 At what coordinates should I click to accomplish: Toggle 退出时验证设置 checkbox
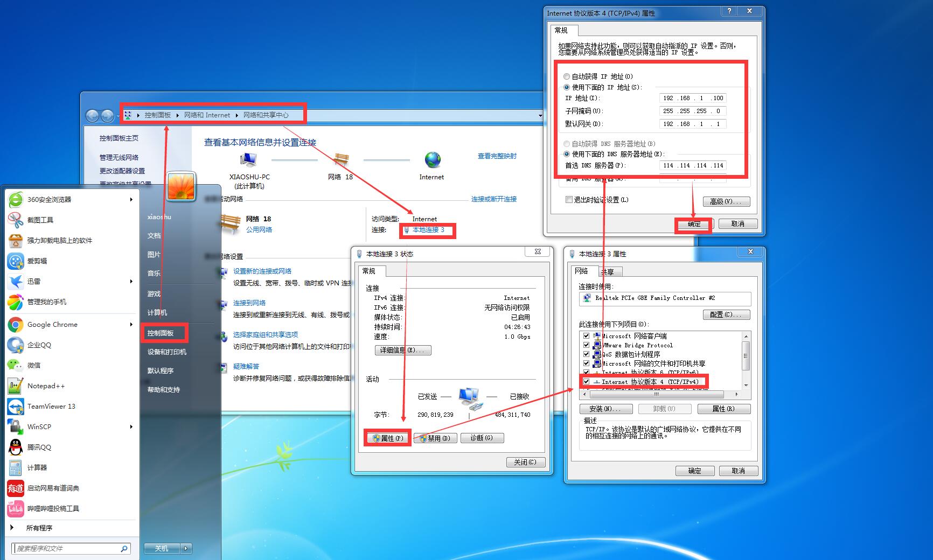(x=569, y=200)
